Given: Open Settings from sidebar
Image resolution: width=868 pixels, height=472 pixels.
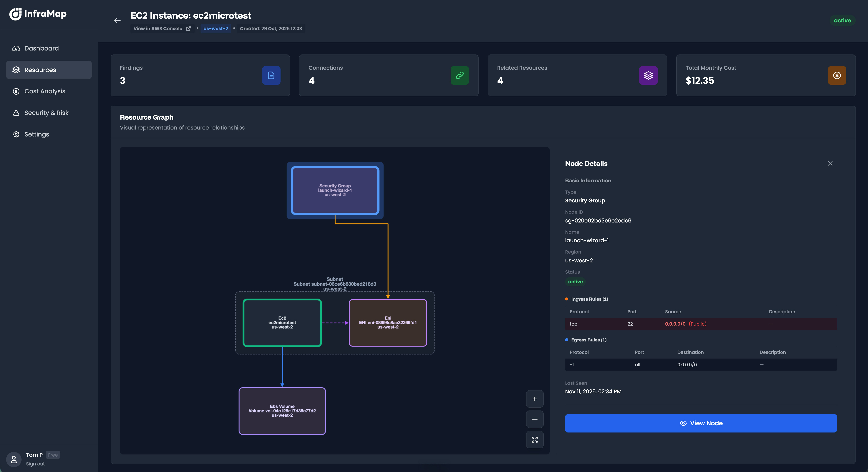Looking at the screenshot, I should coord(36,134).
